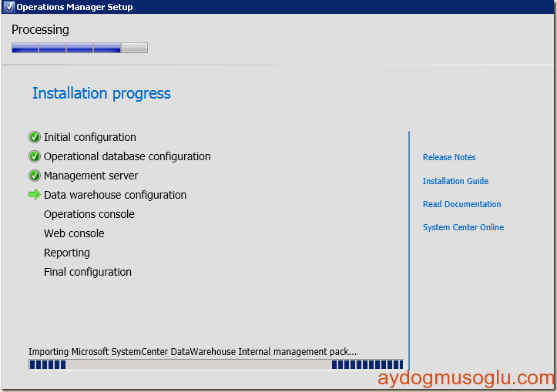This screenshot has height=392, width=557.
Task: Click the green checkmark beside Management server
Action: (x=35, y=176)
